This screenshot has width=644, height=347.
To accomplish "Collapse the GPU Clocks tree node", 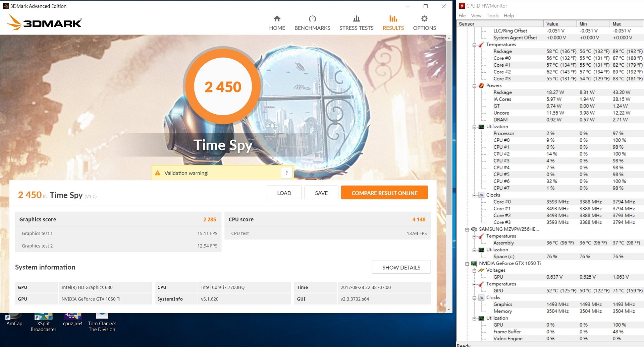I will pyautogui.click(x=474, y=298).
